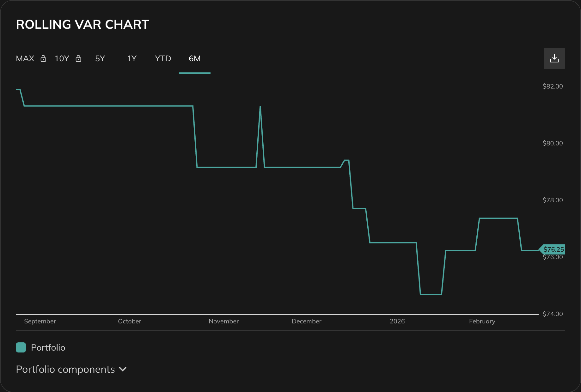Select the MAX time range
Image resolution: width=581 pixels, height=392 pixels.
tap(25, 58)
